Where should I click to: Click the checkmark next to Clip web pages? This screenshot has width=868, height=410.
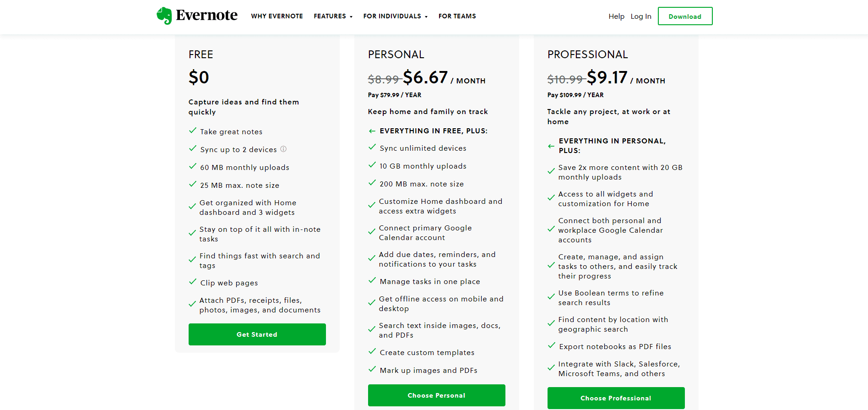pos(192,282)
